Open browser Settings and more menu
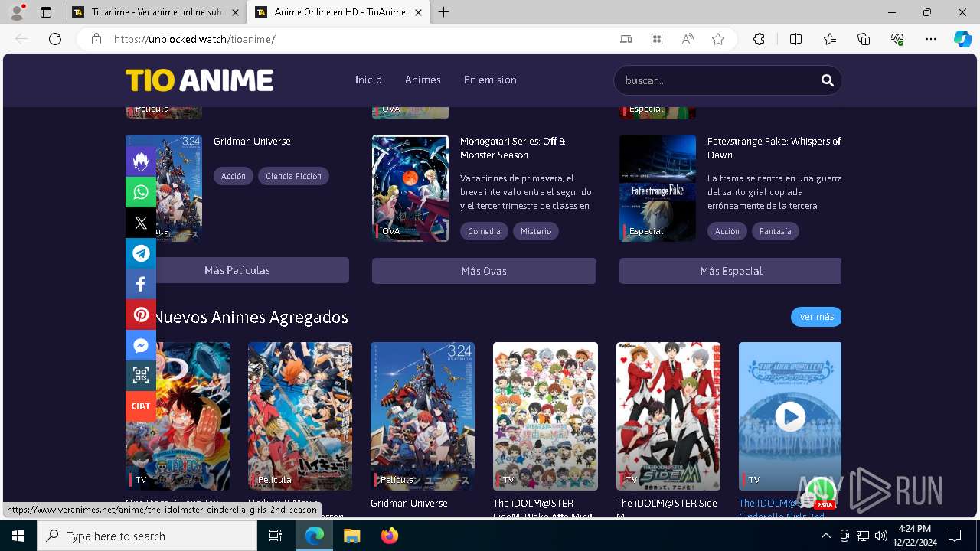980x551 pixels. pyautogui.click(x=931, y=39)
